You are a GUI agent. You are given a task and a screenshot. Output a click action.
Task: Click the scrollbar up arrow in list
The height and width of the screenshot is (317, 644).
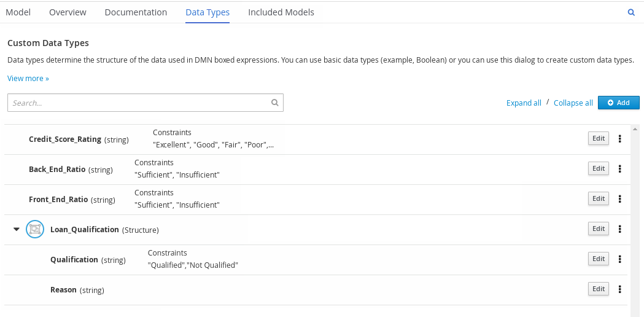(635, 129)
